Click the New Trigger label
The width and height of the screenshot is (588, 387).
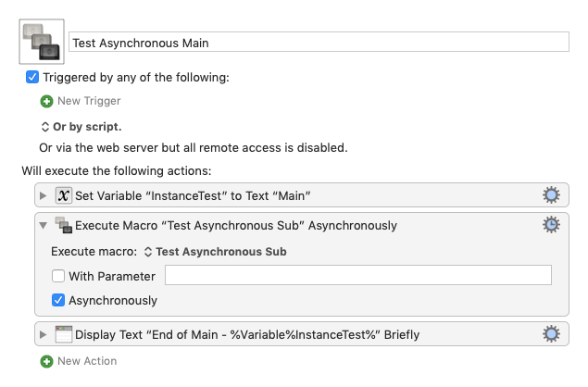[x=89, y=101]
